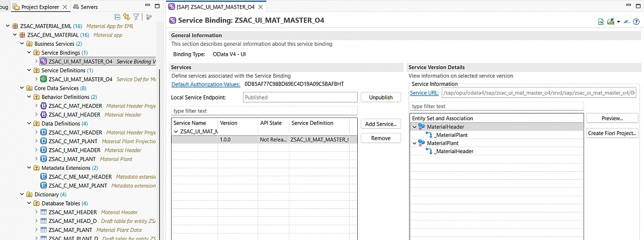Toggle Link with Editor in Project Explorer

click(126, 17)
